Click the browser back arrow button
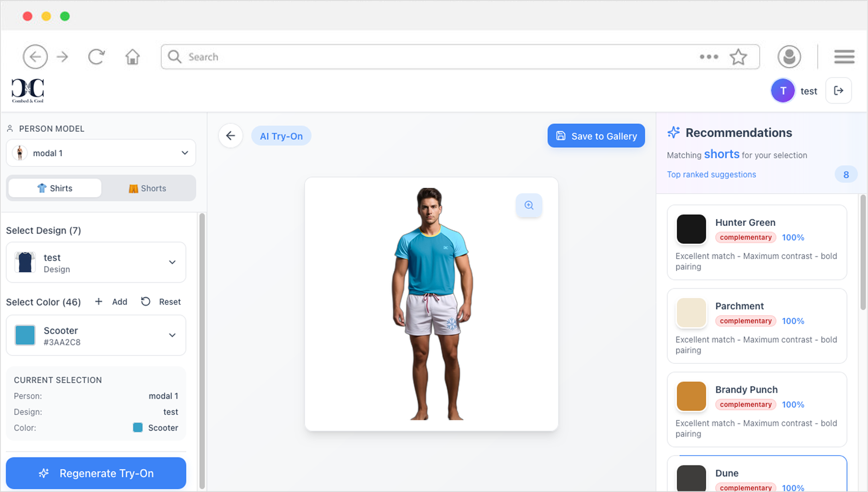 tap(35, 57)
